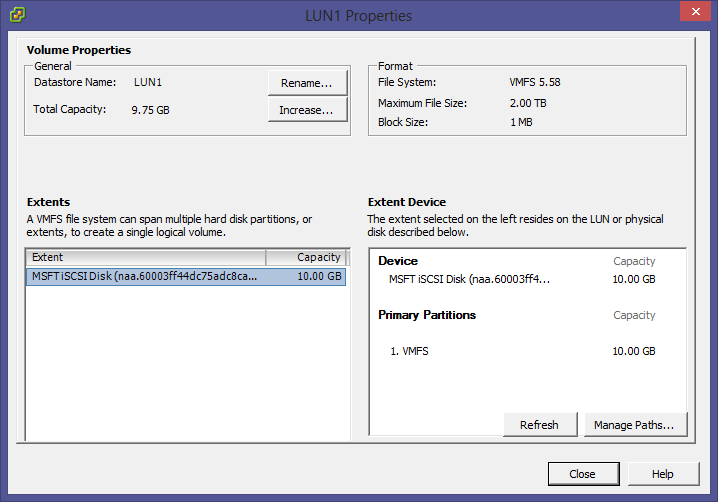This screenshot has height=502, width=718.
Task: Refresh the extent device information
Action: 540,425
